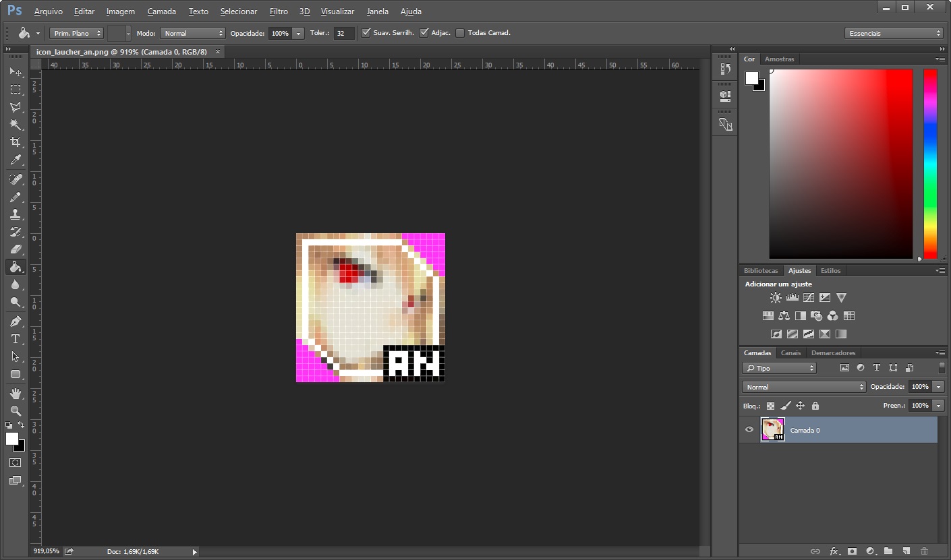Select the Rectangular Marquee tool
The width and height of the screenshot is (951, 560).
point(15,89)
